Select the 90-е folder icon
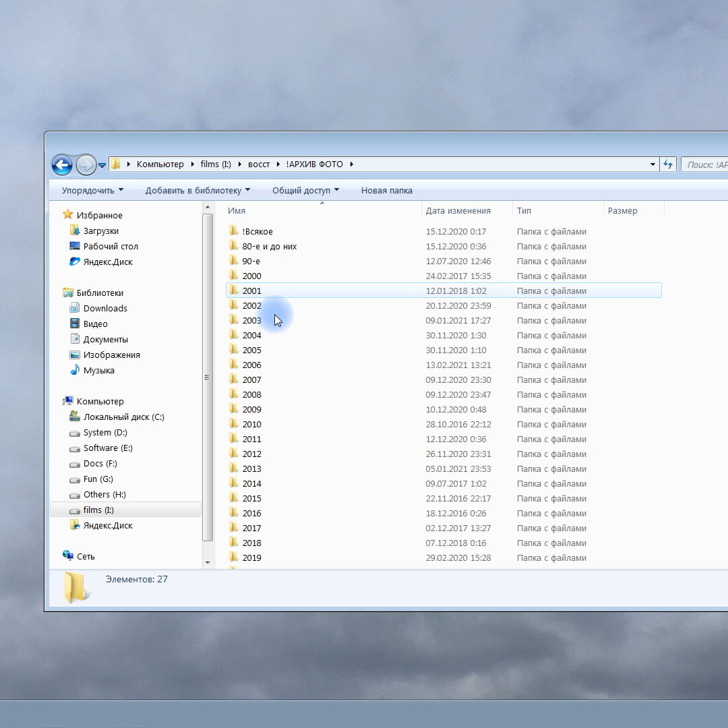Screen dimensions: 728x728 pos(234,260)
